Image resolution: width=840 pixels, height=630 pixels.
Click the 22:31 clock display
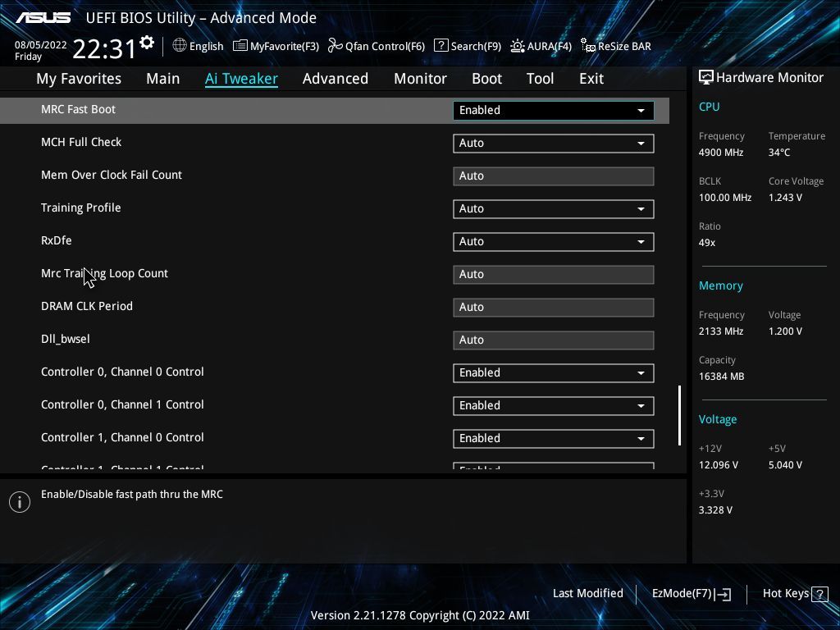(104, 48)
